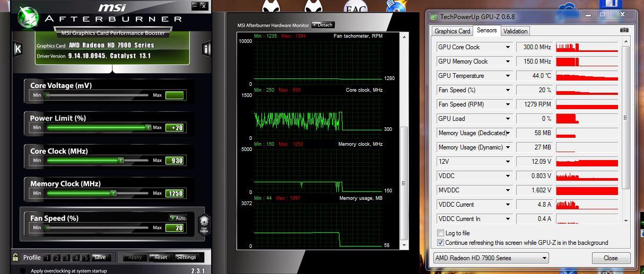Image resolution: width=644 pixels, height=274 pixels.
Task: Click the Memory Clock 1250 value field
Action: [x=175, y=193]
